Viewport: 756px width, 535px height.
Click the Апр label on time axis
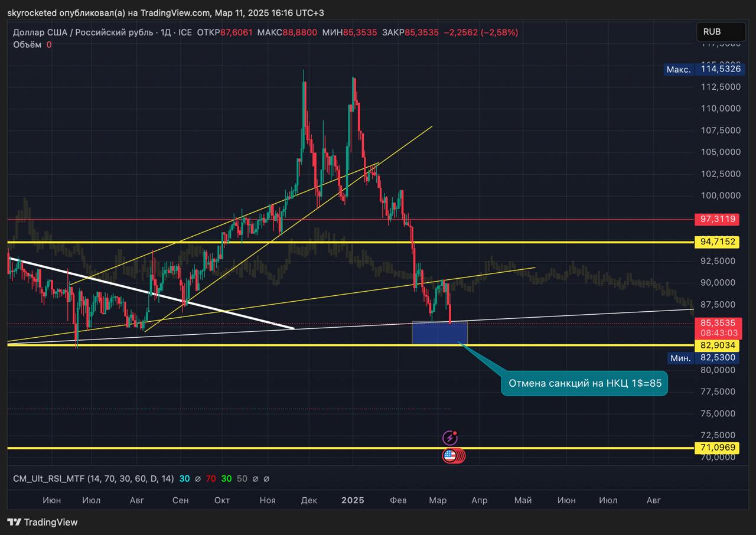coord(480,500)
